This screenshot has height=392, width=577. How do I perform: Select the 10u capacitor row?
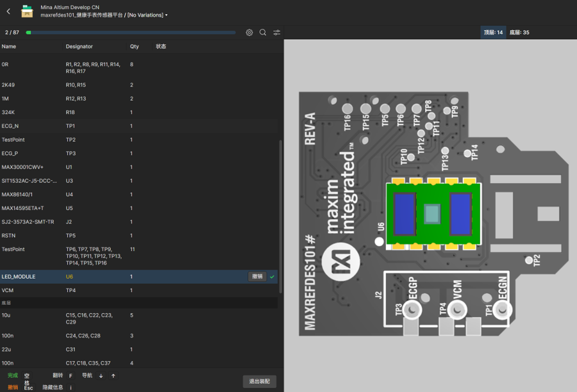pos(138,318)
